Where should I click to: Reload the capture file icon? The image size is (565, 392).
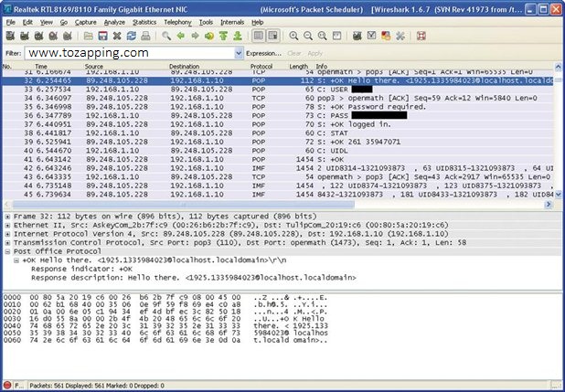(x=131, y=36)
